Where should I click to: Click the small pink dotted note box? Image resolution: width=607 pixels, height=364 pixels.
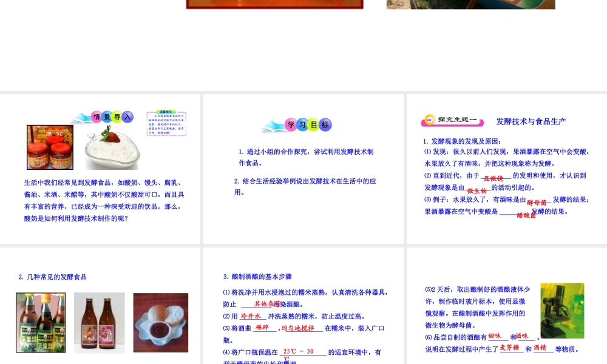(x=166, y=123)
